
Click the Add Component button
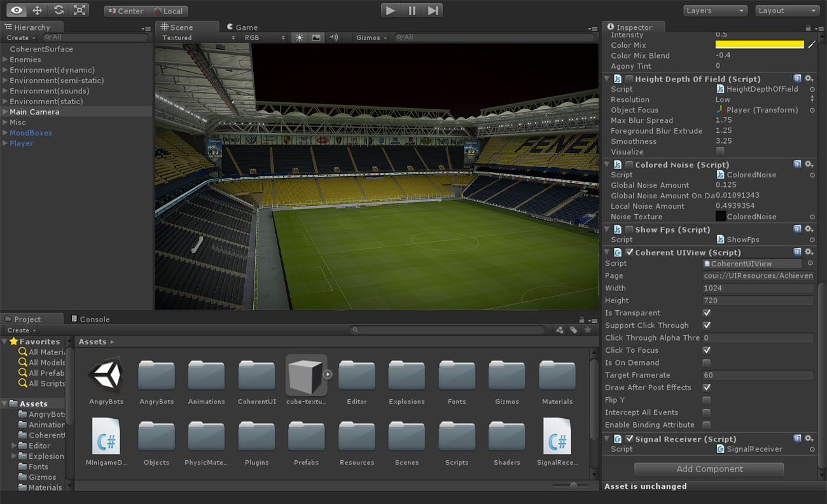[709, 469]
